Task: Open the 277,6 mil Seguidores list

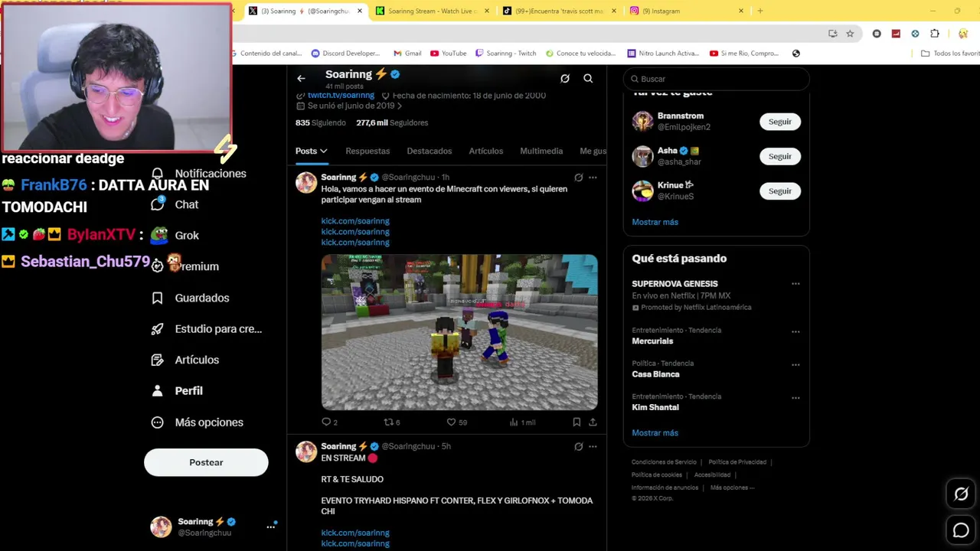Action: click(x=392, y=122)
